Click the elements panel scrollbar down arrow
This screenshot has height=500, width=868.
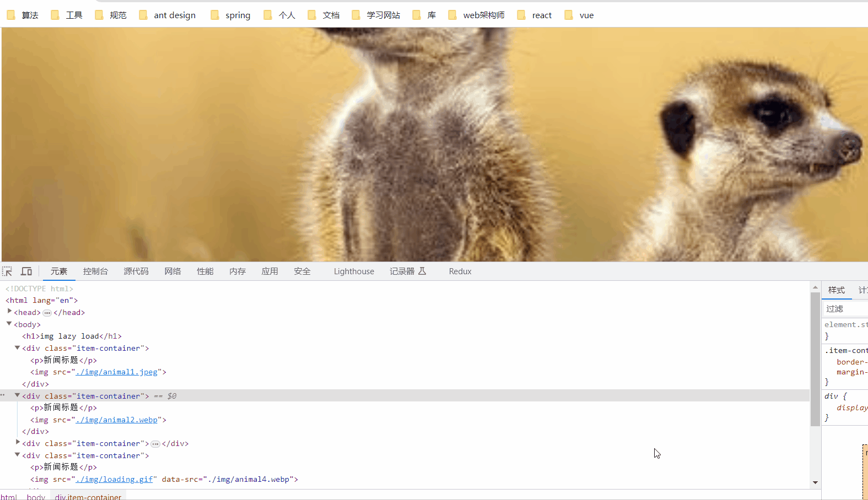pos(815,483)
